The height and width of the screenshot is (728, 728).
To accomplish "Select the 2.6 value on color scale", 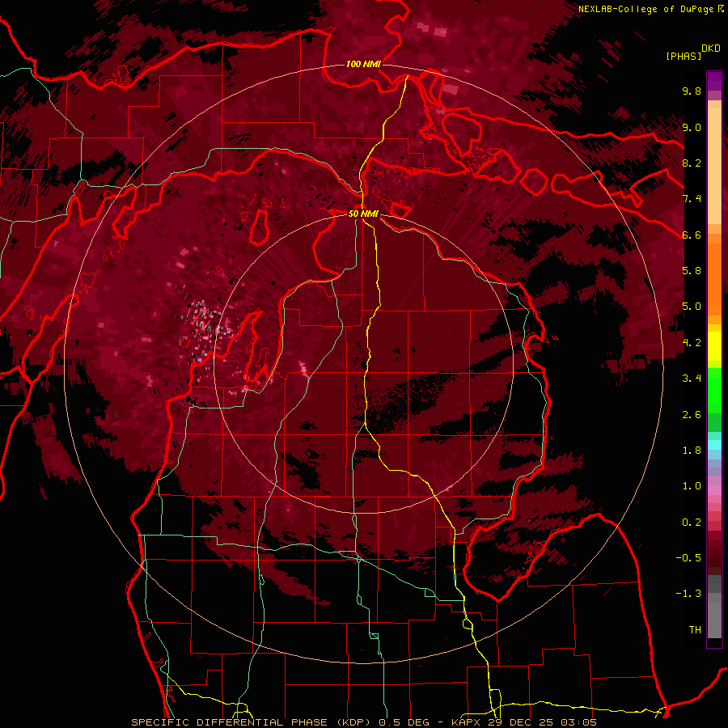I will click(x=692, y=415).
